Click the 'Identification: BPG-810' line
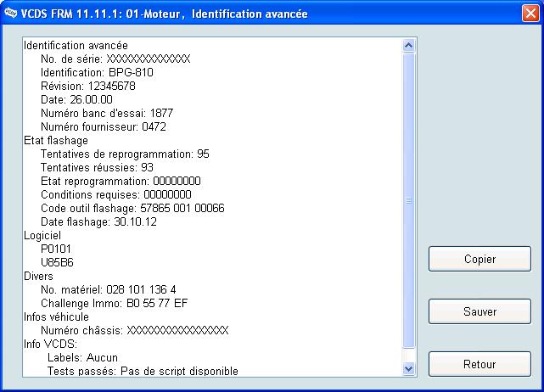544x392 pixels. (x=97, y=72)
